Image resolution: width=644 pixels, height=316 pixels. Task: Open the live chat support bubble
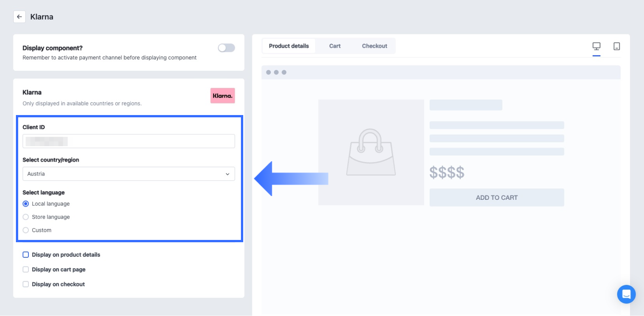[x=626, y=294]
